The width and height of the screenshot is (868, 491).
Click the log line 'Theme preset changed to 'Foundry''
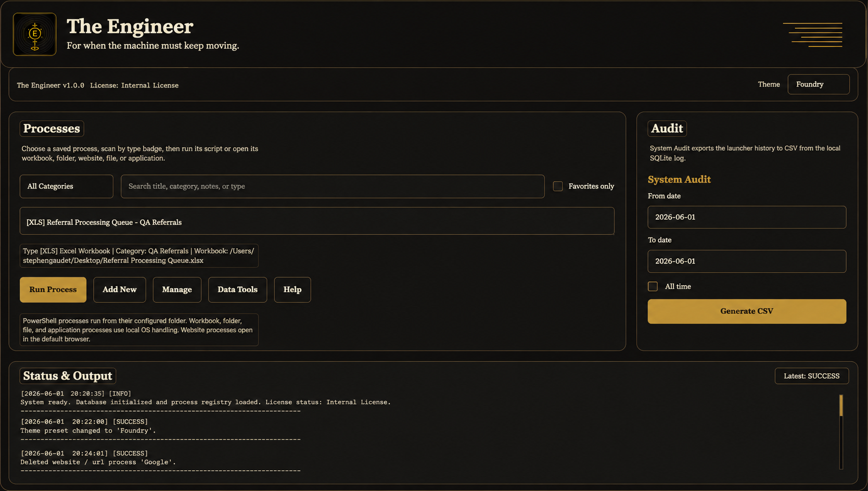tap(88, 431)
